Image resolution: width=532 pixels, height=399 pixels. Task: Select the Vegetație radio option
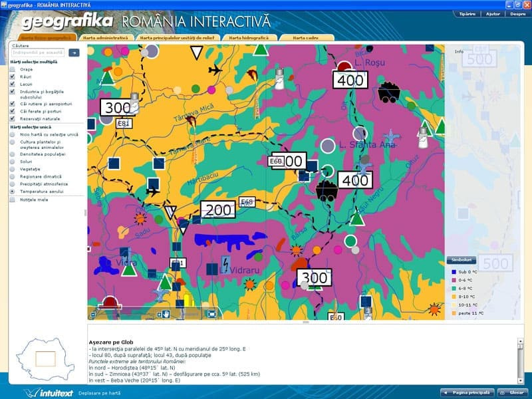pyautogui.click(x=13, y=169)
